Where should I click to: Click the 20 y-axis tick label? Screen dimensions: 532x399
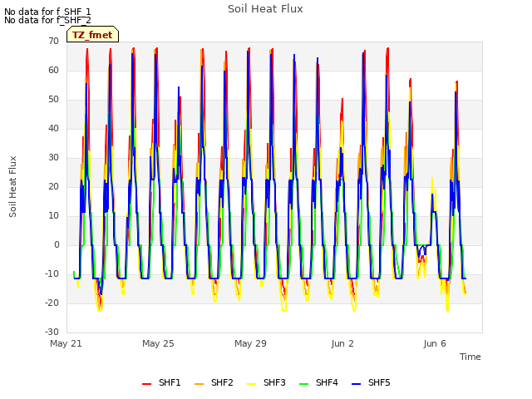[x=53, y=186]
